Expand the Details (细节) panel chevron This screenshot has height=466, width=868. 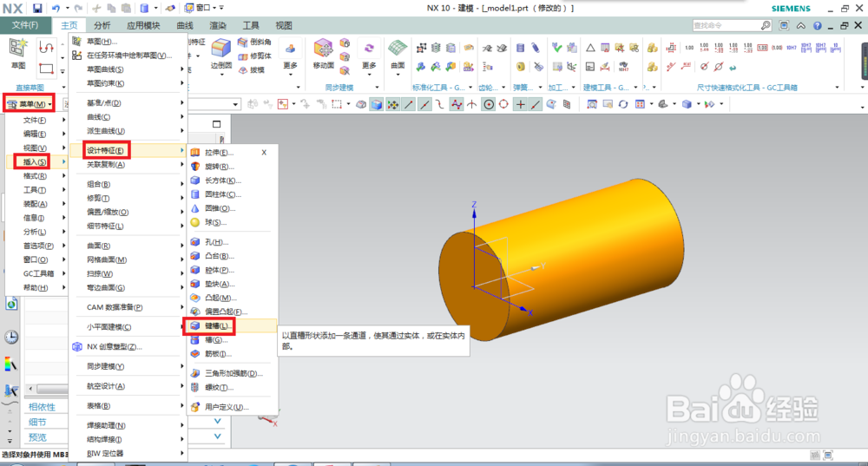pos(218,421)
